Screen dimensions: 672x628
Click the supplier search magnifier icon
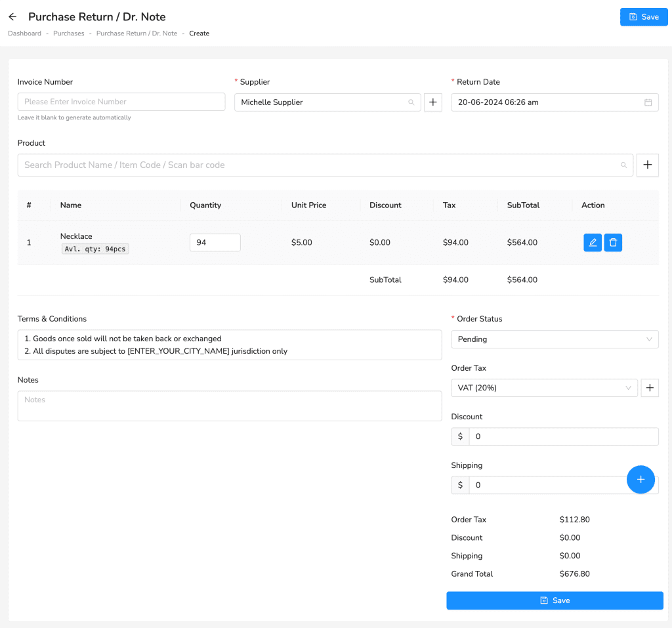411,102
